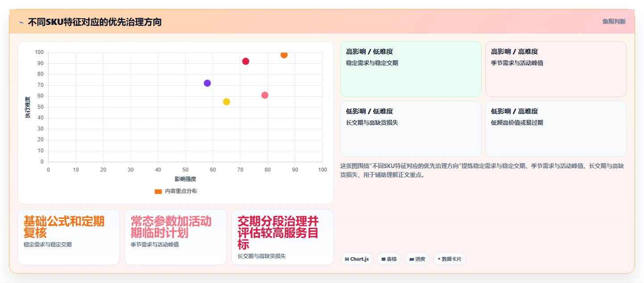Click the 进度 tag chip

coord(417,259)
